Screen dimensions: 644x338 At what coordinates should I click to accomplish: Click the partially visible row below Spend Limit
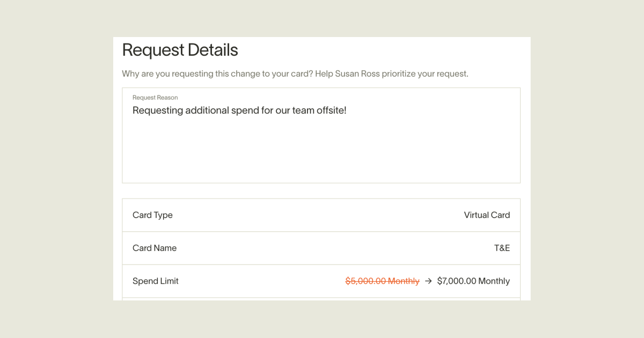click(321, 299)
